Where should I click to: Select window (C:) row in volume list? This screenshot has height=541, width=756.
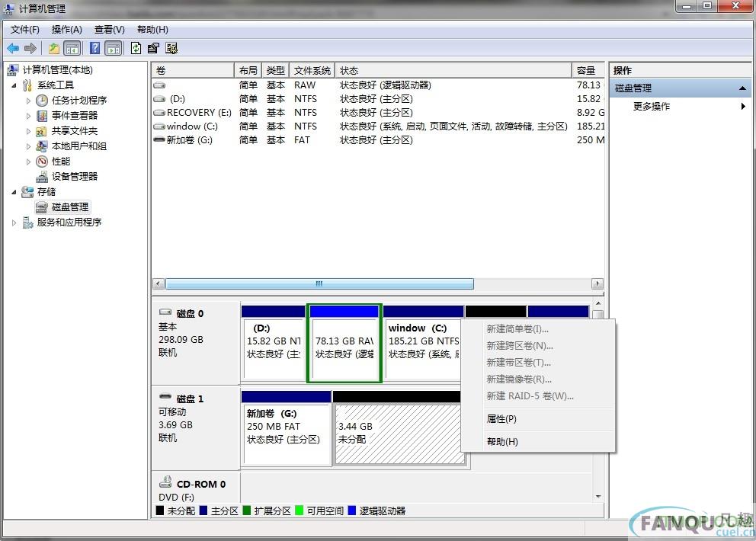(x=378, y=126)
